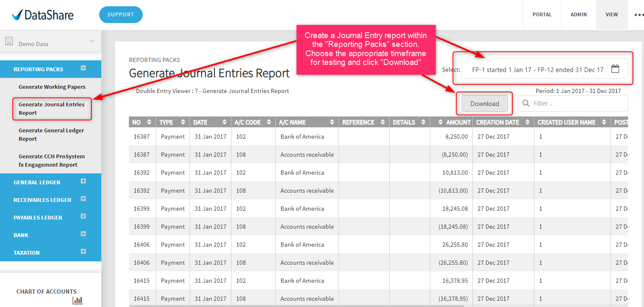Open the three-dots more menu
This screenshot has height=307, width=644.
point(639,15)
